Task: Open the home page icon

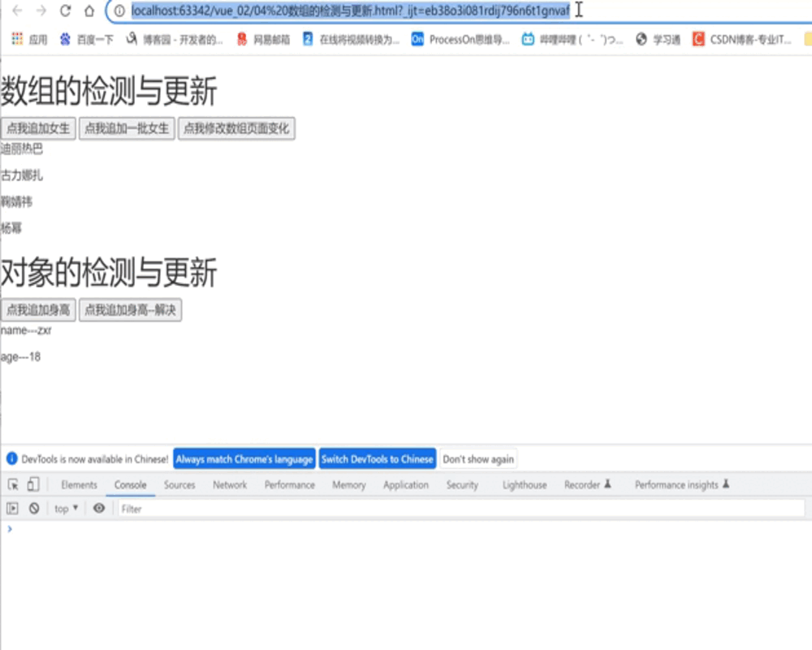Action: 89,11
